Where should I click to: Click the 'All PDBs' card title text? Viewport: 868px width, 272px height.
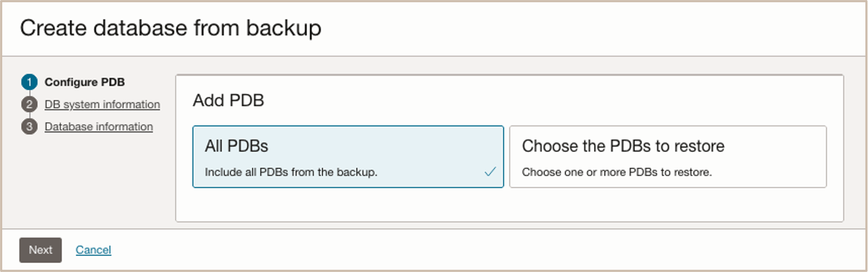tap(236, 146)
